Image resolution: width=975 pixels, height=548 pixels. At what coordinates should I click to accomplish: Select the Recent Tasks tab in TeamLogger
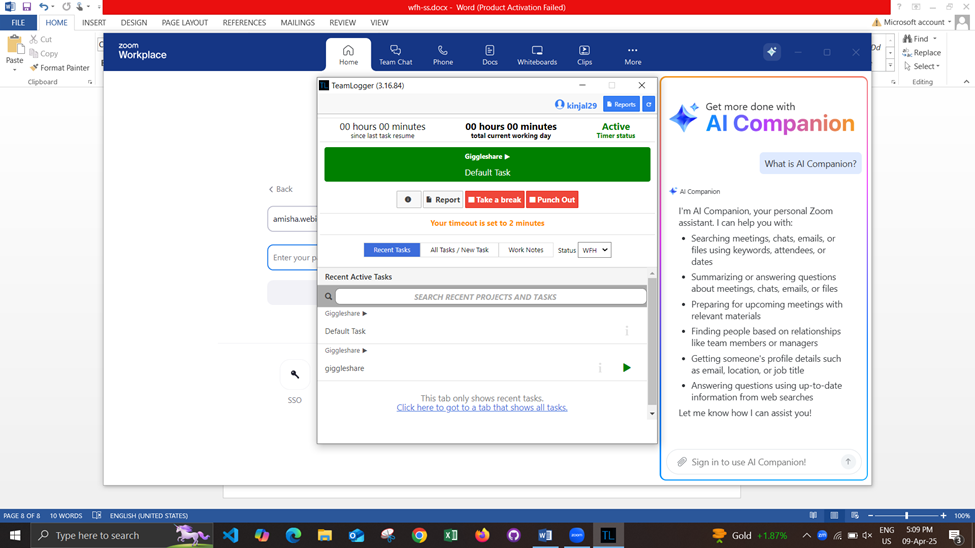point(392,250)
